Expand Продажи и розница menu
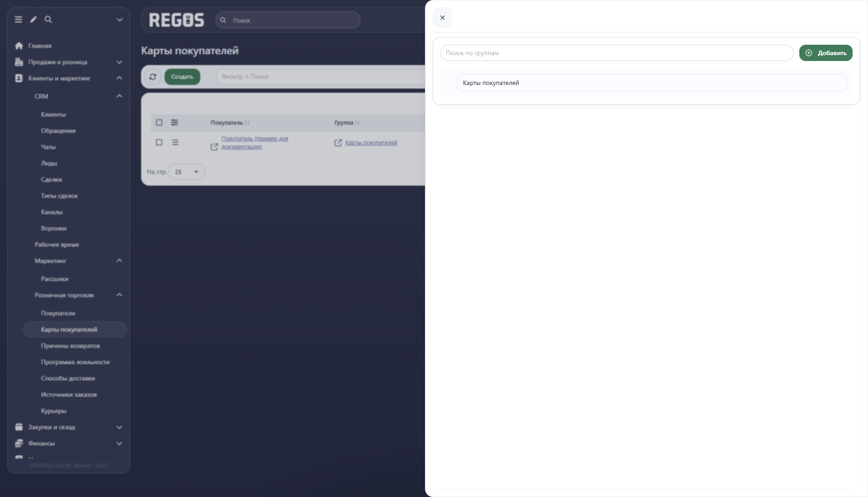The width and height of the screenshot is (868, 497). [119, 62]
